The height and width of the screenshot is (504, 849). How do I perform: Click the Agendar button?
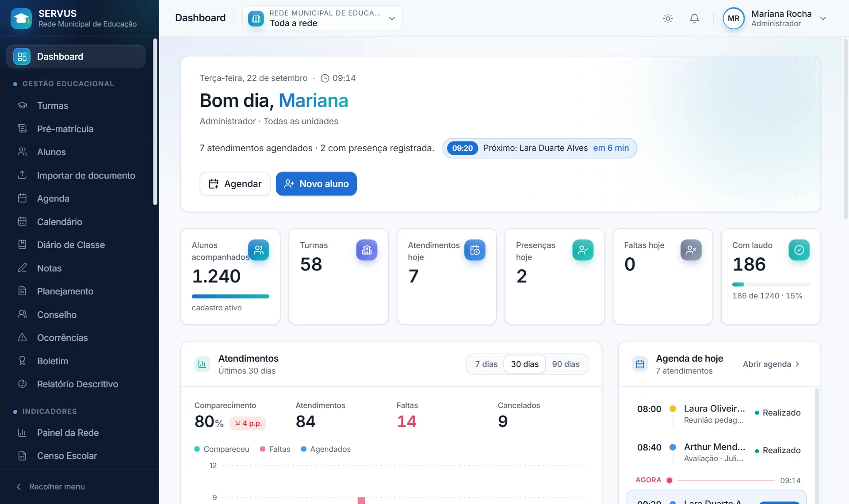pyautogui.click(x=235, y=183)
